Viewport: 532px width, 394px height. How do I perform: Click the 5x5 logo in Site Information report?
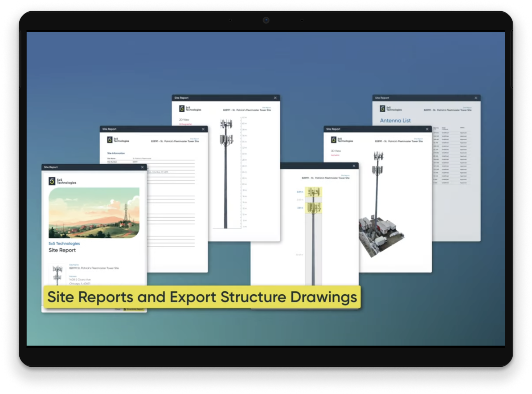[x=110, y=140]
